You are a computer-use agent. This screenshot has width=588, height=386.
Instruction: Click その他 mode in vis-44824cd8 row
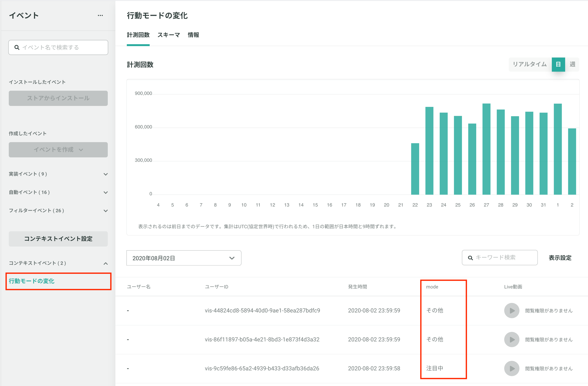[x=435, y=311]
